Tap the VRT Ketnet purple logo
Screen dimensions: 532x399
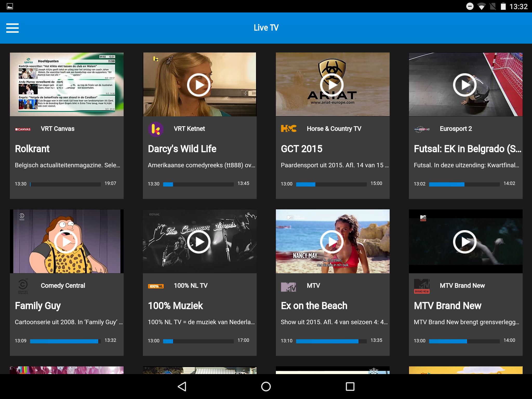click(x=156, y=129)
